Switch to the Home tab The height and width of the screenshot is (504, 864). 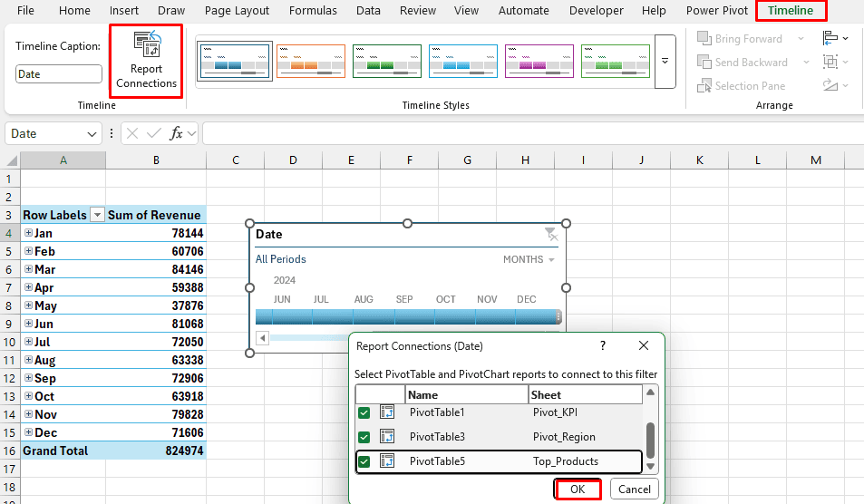pos(74,11)
